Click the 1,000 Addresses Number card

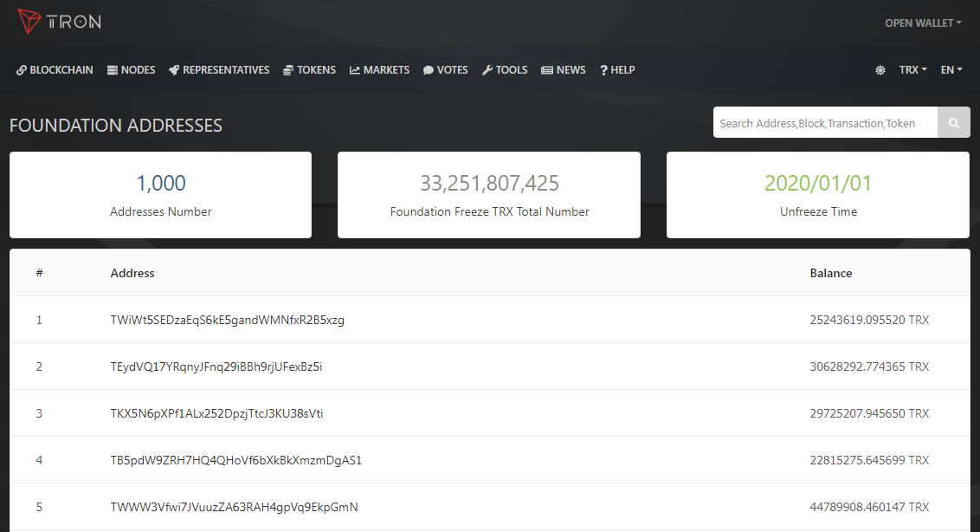coord(161,195)
